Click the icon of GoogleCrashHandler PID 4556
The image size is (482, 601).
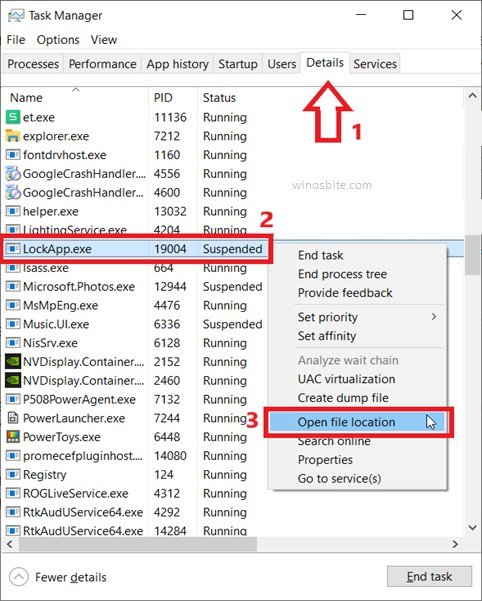tap(13, 173)
